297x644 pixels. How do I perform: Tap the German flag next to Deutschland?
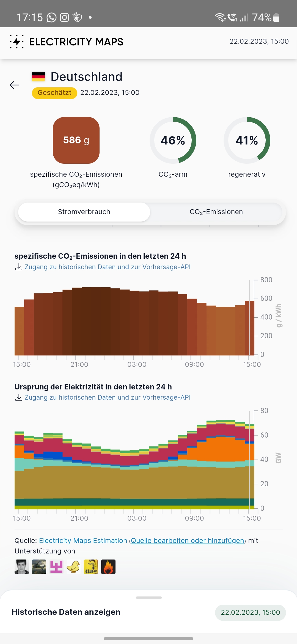[38, 77]
